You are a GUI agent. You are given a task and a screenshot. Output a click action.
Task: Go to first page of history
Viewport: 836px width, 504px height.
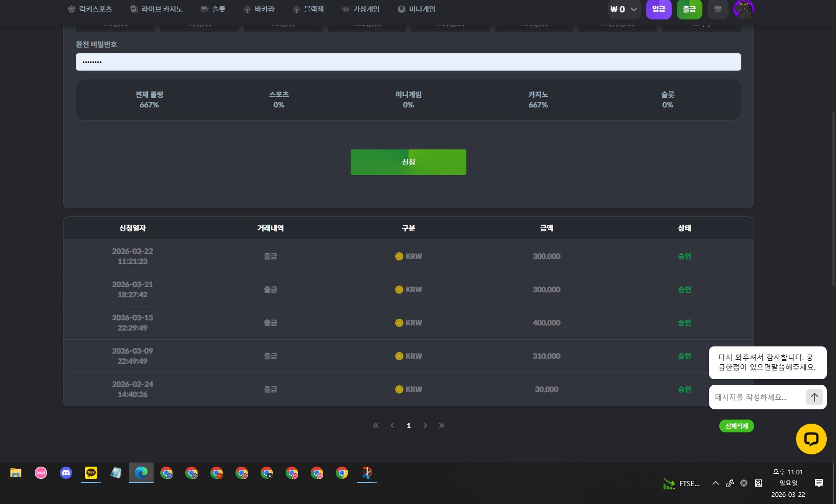[x=376, y=426]
